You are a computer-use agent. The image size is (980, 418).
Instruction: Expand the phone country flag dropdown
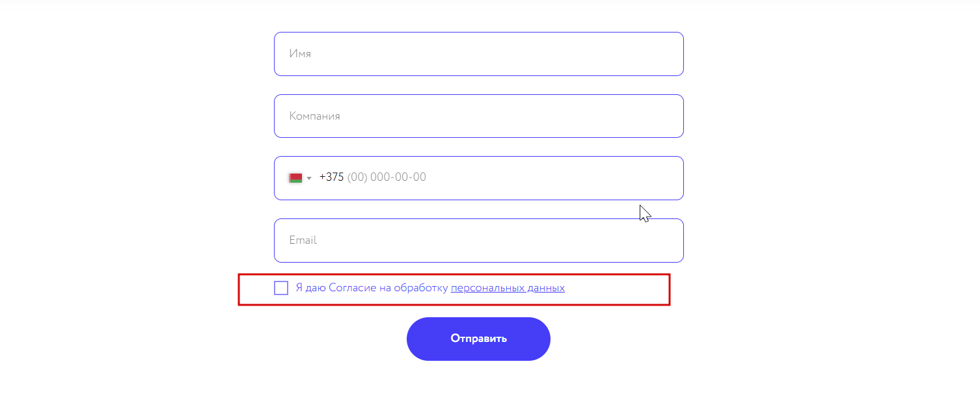point(301,177)
